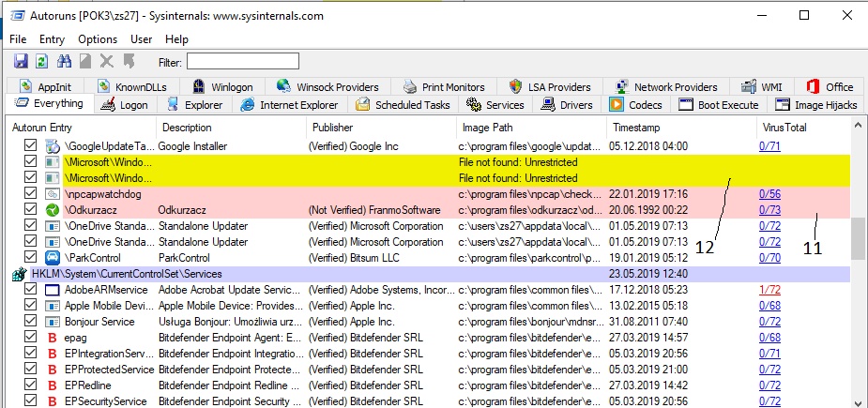Screen dimensions: 868x408
Task: Click the Find binoculars icon
Action: (x=65, y=62)
